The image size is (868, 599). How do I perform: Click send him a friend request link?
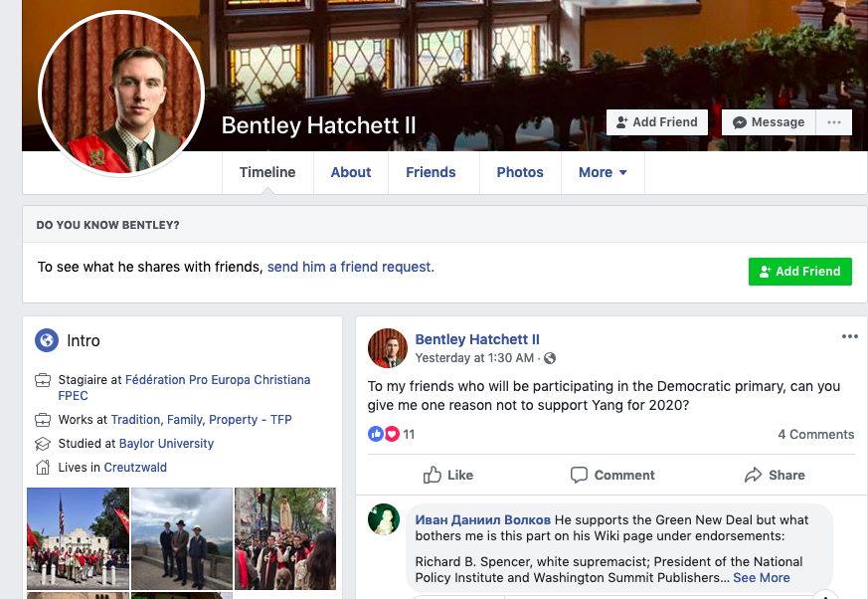(x=351, y=267)
